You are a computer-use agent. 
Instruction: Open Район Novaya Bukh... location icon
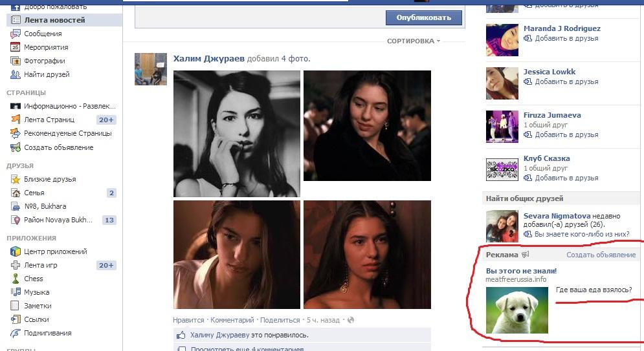click(x=15, y=220)
